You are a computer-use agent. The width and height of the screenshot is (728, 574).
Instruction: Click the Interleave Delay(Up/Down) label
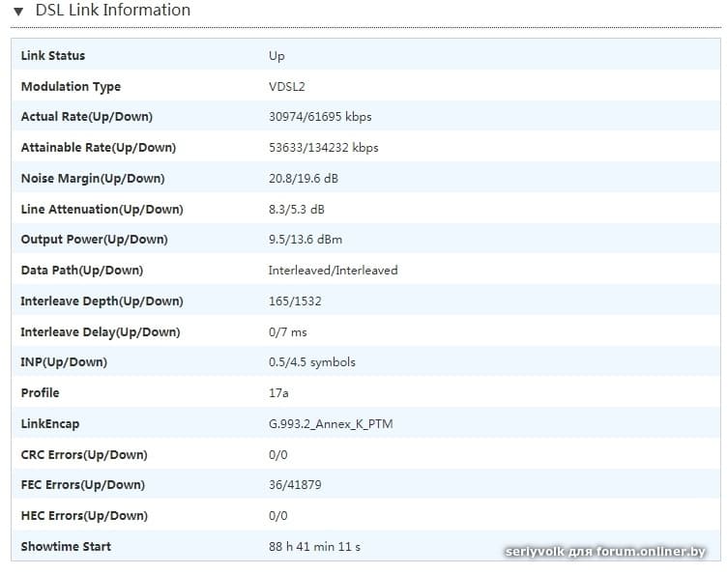(101, 332)
